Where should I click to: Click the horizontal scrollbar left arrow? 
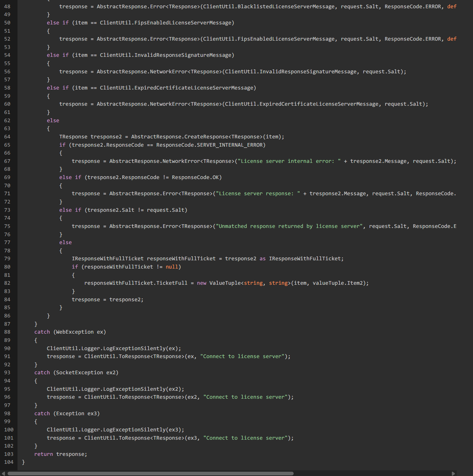(3, 473)
